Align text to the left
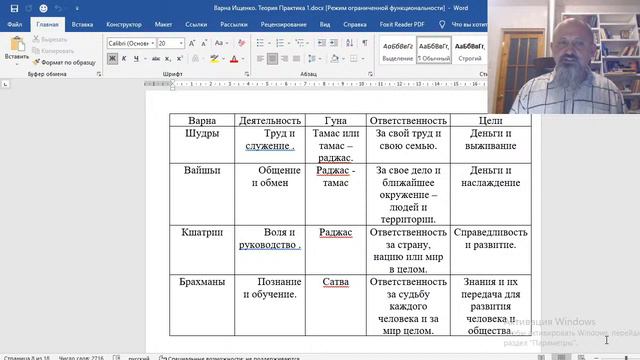640x360 pixels. click(260, 59)
